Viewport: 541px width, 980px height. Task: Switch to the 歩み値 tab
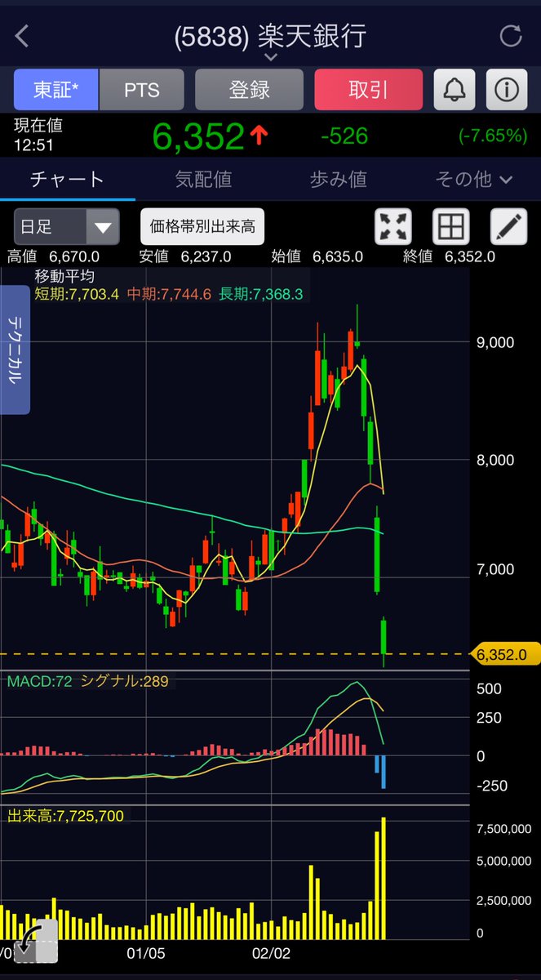point(339,179)
